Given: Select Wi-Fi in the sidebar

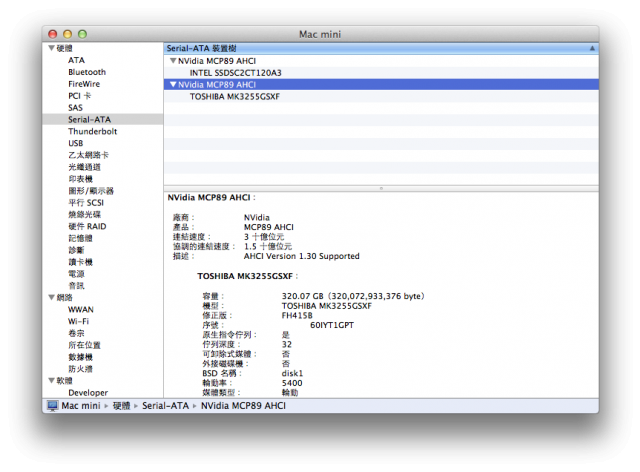Looking at the screenshot, I should (x=78, y=321).
